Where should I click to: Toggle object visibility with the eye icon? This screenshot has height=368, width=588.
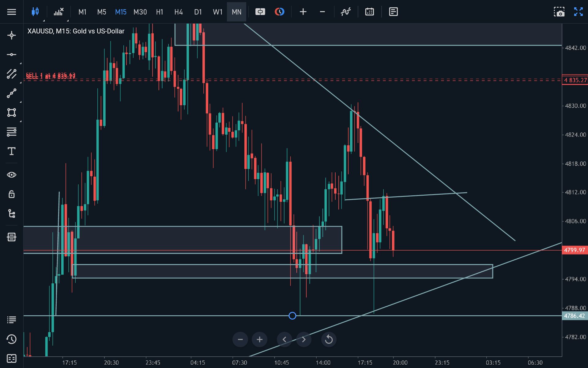[12, 175]
